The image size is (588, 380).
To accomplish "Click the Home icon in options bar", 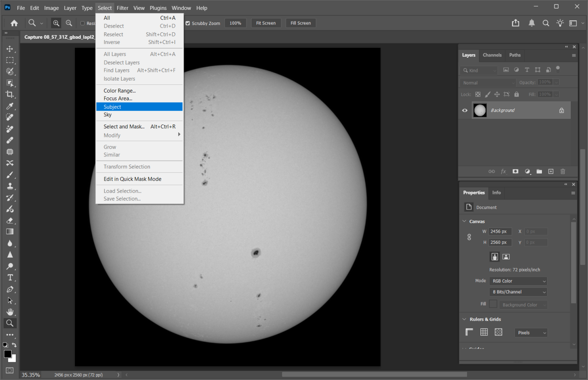I will pyautogui.click(x=14, y=23).
